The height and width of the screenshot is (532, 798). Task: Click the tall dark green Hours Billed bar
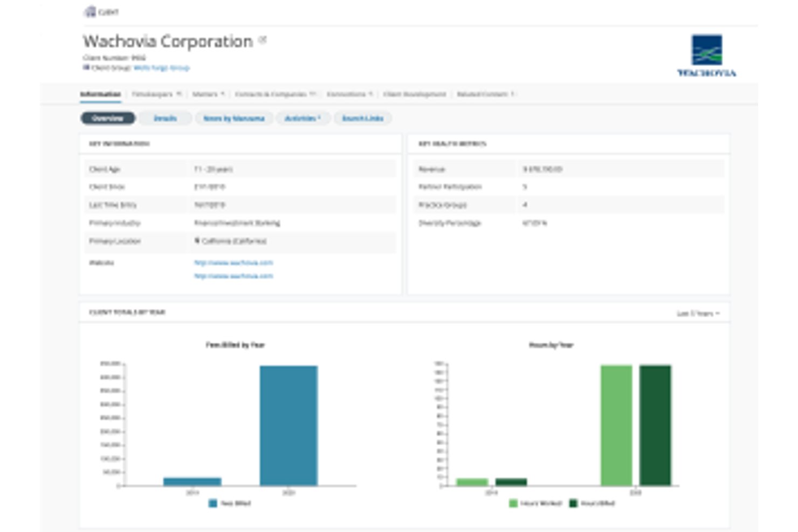[655, 425]
